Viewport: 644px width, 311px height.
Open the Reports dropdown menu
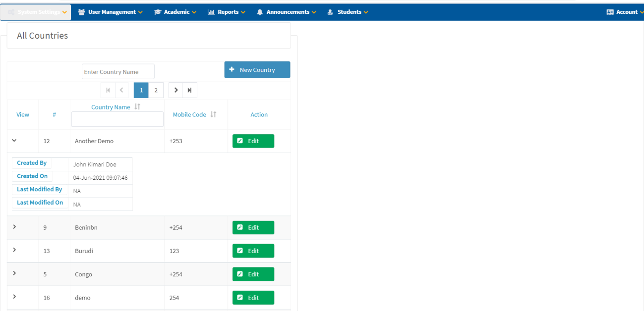tap(227, 12)
